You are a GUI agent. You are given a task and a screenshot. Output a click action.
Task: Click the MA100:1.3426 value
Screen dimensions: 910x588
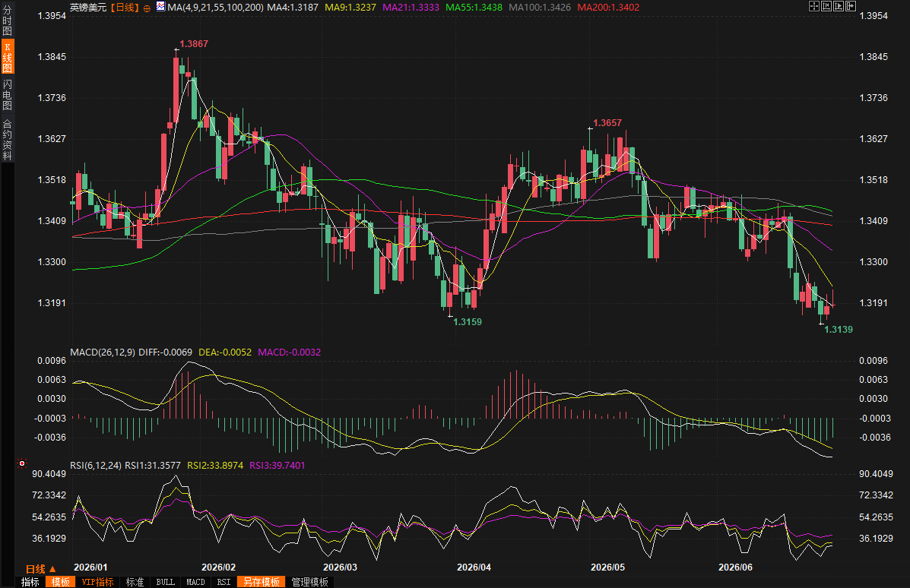(x=540, y=8)
